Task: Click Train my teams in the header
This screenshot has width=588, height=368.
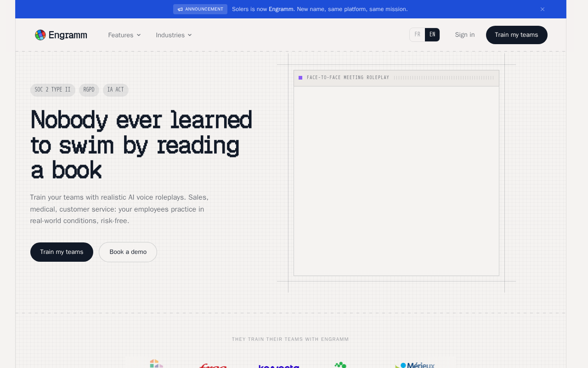Action: point(517,35)
